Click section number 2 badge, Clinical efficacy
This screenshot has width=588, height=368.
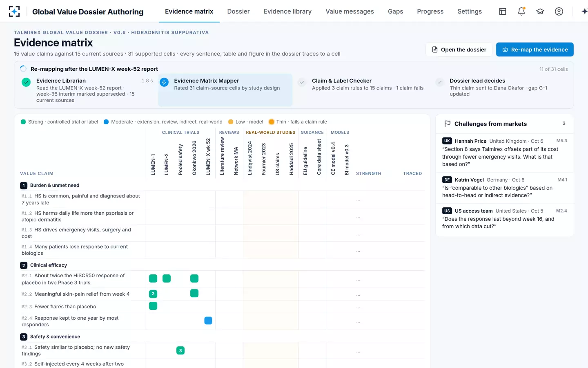point(24,265)
